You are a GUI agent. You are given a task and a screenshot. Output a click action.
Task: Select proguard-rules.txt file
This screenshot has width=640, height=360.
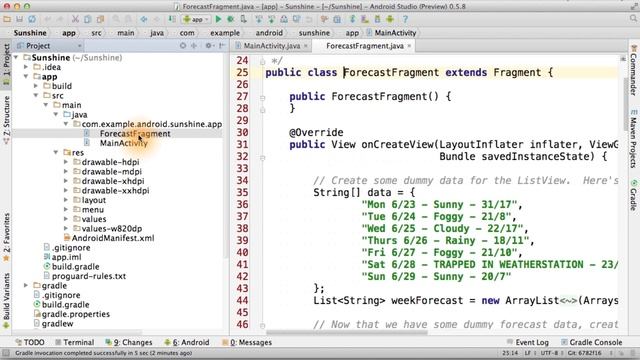tap(89, 276)
